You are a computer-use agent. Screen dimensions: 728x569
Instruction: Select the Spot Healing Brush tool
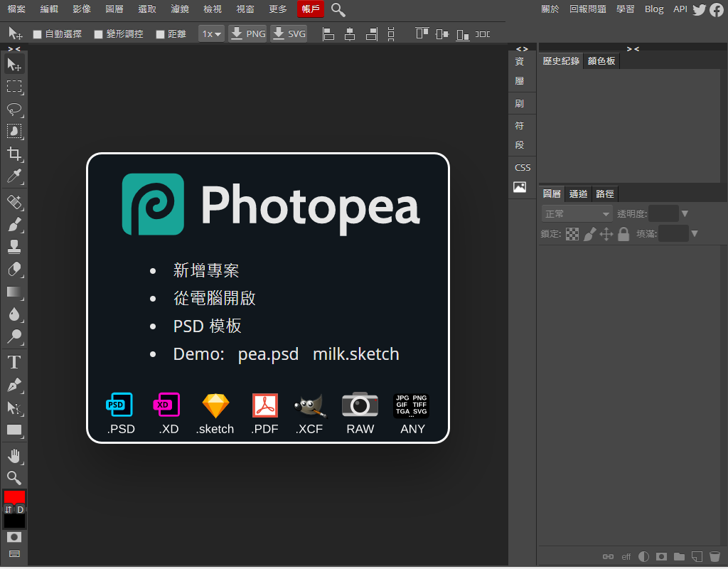[14, 202]
